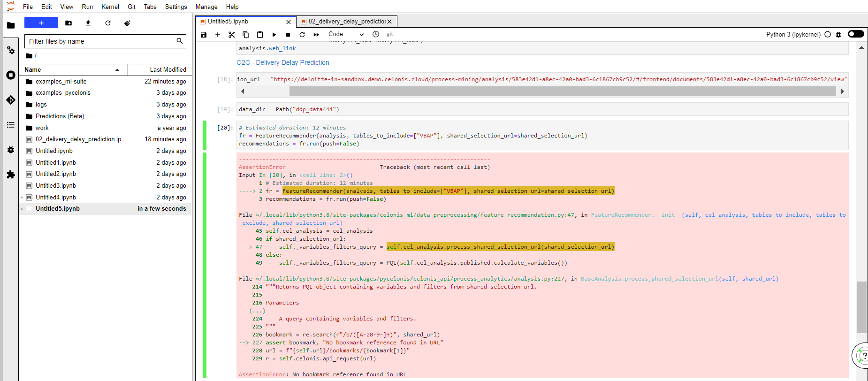
Task: Open the Run menu
Action: [87, 7]
